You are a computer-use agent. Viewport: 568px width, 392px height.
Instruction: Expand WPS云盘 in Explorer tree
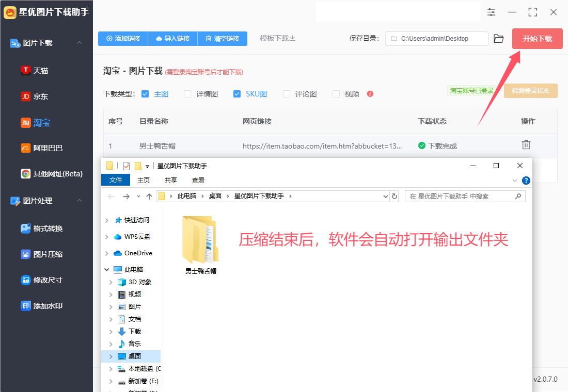pyautogui.click(x=106, y=237)
